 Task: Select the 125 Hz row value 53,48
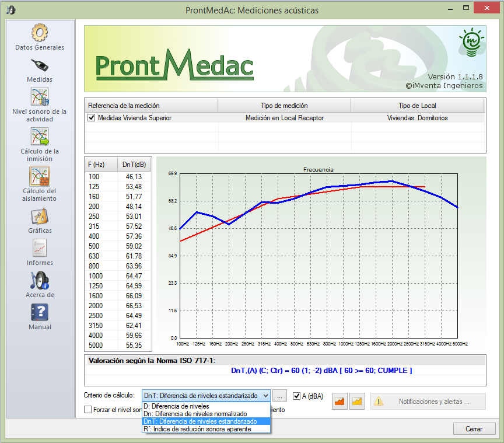tap(134, 187)
